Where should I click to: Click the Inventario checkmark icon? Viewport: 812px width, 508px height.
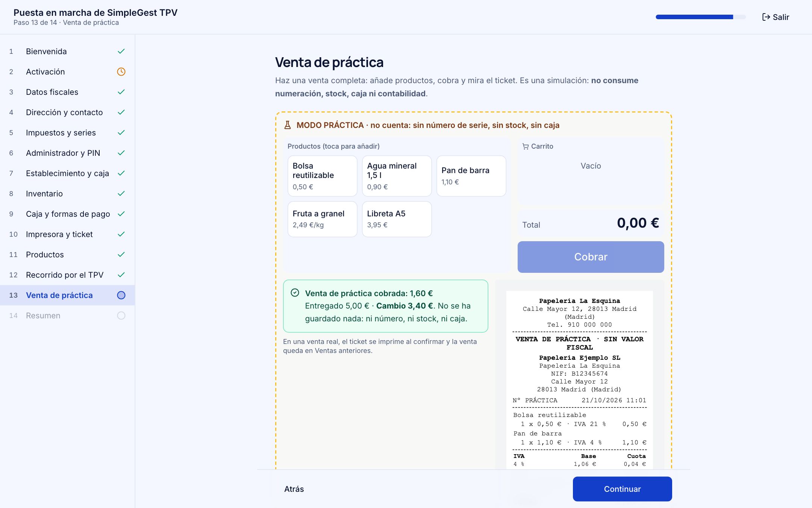tap(121, 193)
